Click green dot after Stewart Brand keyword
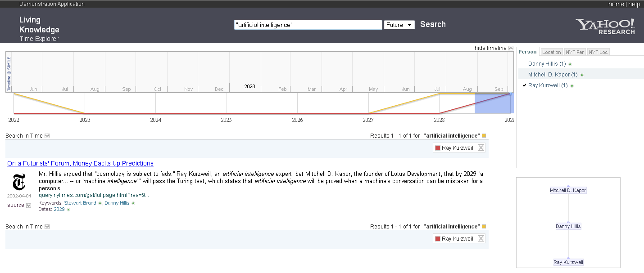Image resolution: width=644 pixels, height=273 pixels. [100, 203]
